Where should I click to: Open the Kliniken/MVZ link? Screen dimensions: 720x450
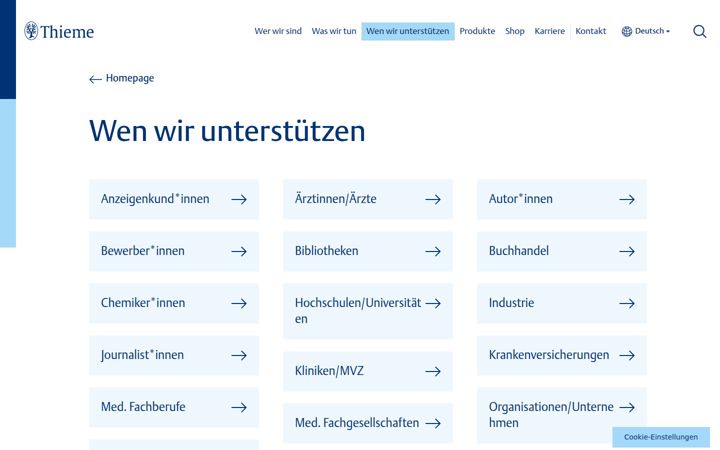[368, 371]
